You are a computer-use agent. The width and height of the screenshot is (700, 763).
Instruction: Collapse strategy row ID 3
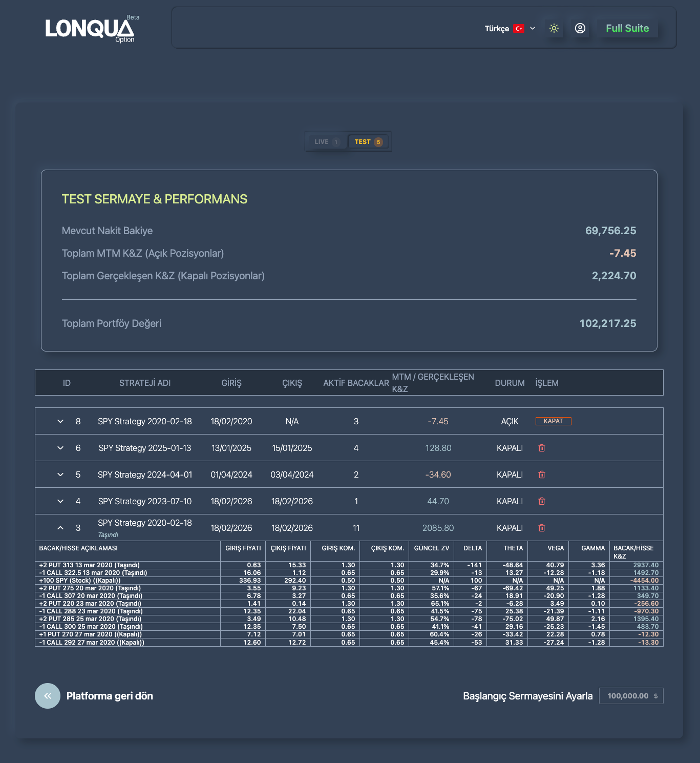[x=60, y=528]
